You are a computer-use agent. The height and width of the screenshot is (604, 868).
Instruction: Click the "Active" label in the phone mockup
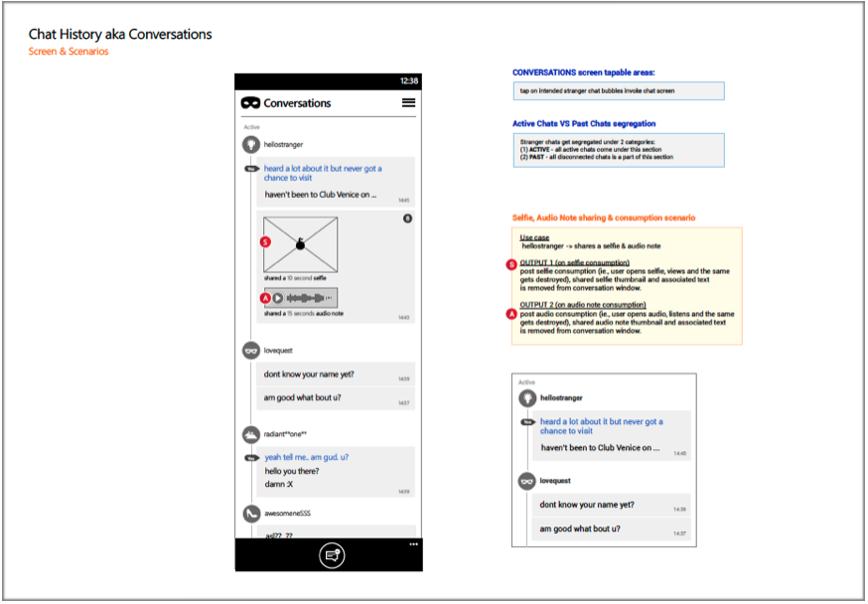(x=251, y=127)
